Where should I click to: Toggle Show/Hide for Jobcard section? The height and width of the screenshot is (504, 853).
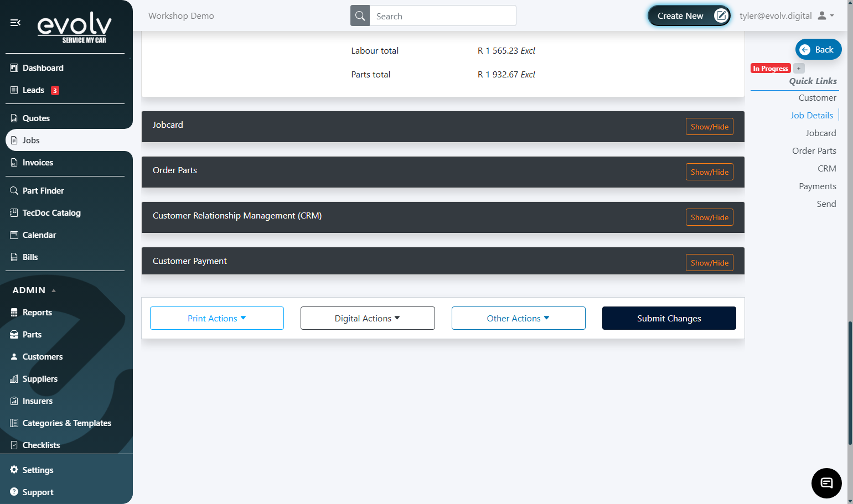[x=710, y=127]
